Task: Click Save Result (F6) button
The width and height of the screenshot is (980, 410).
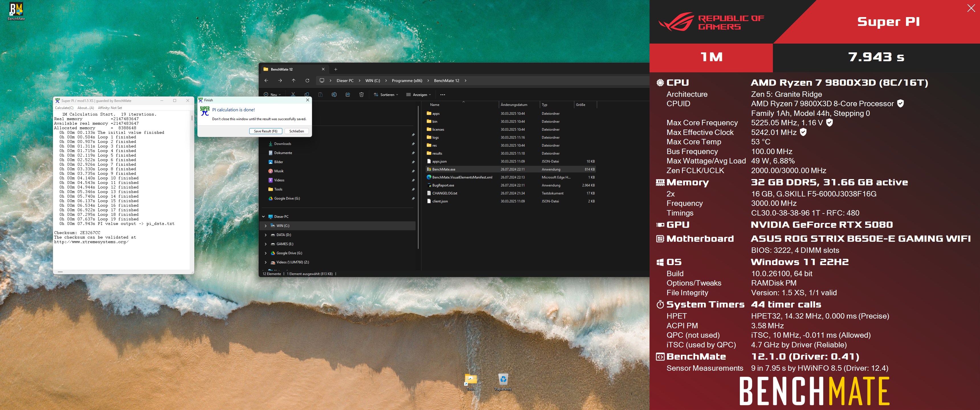Action: (x=266, y=131)
